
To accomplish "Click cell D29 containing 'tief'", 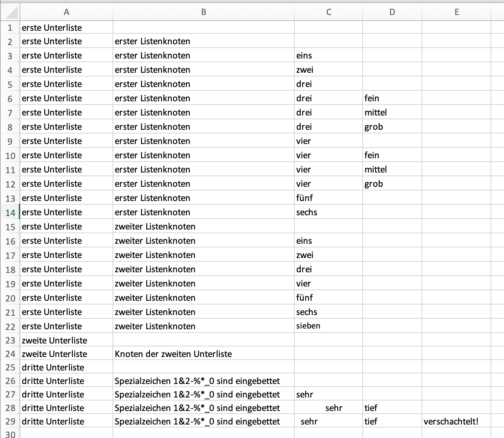I will 392,421.
